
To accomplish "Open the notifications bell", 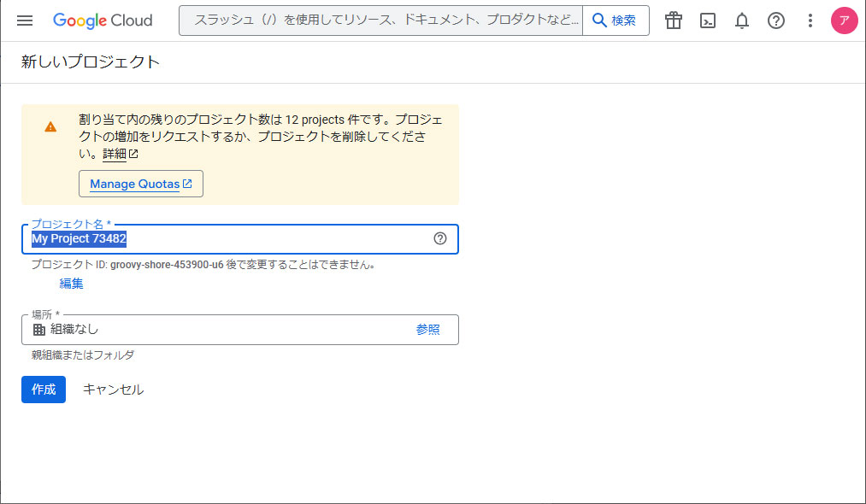I will pos(742,21).
